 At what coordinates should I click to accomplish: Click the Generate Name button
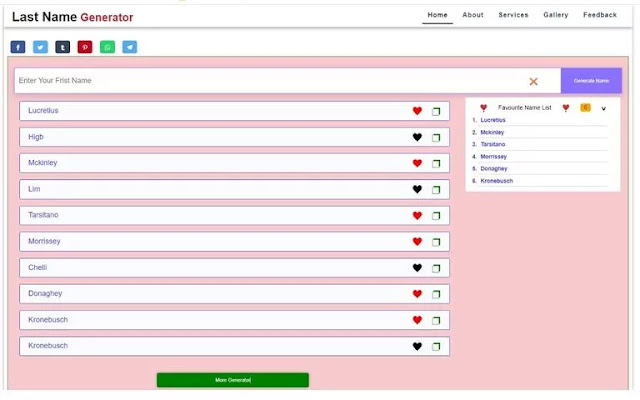[591, 80]
